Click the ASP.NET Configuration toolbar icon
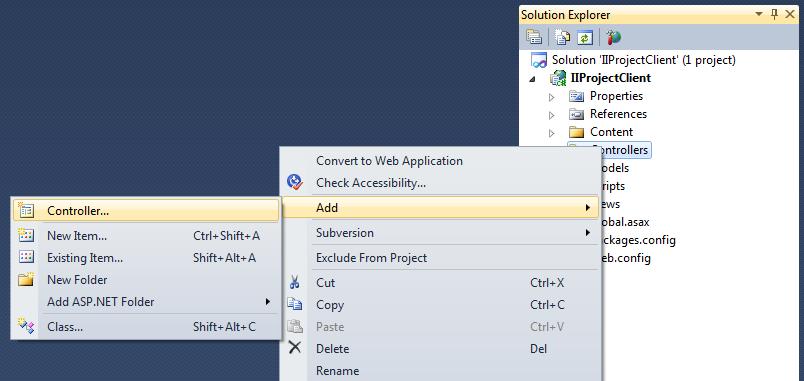This screenshot has height=381, width=804. [613, 37]
